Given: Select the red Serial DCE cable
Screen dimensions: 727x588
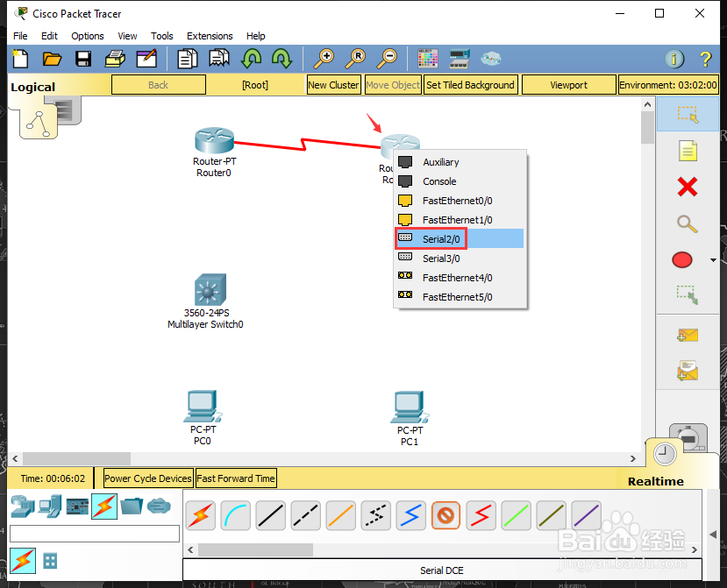Looking at the screenshot, I should [481, 515].
